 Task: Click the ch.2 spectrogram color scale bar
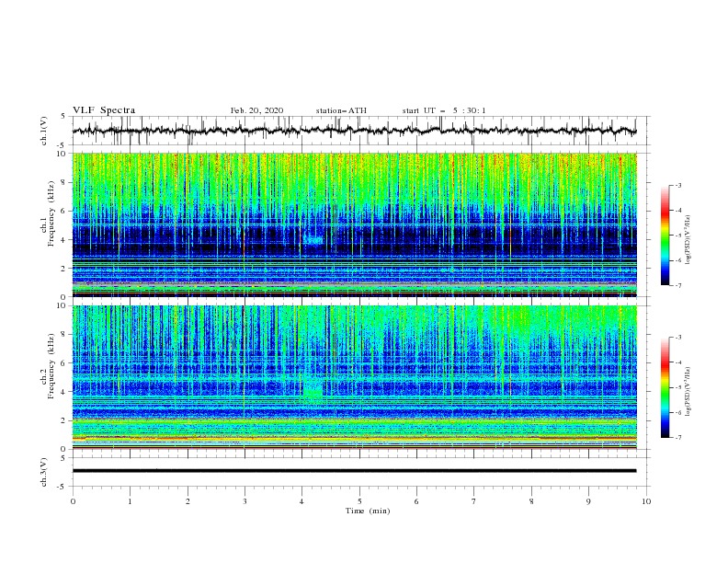(665, 387)
